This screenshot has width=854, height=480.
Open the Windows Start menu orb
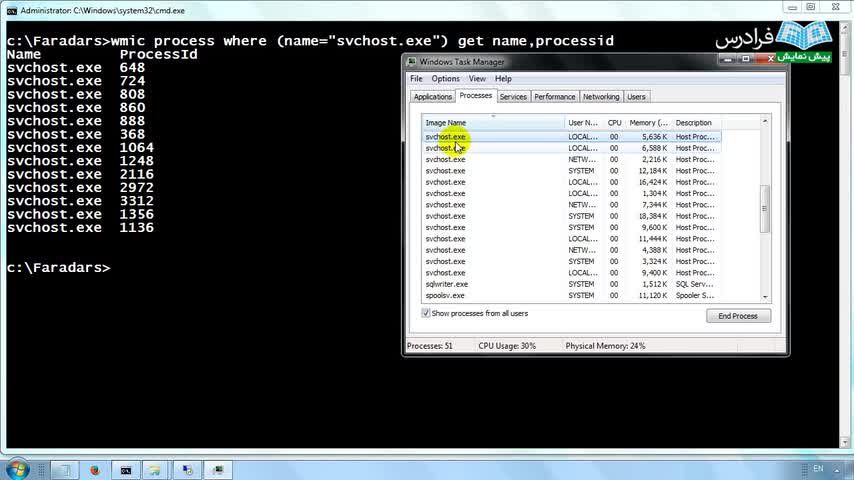(17, 469)
